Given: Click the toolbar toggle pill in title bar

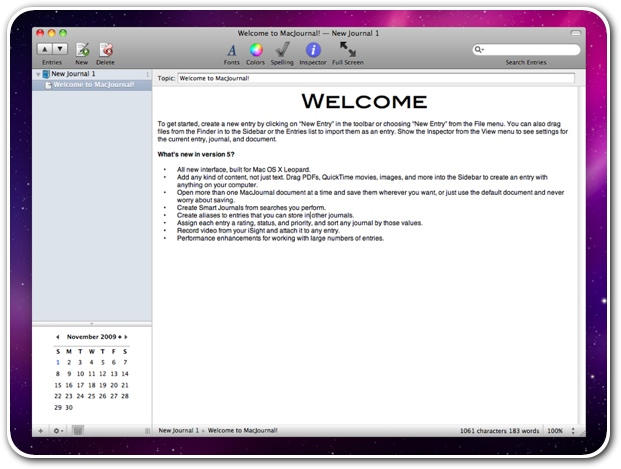Looking at the screenshot, I should pyautogui.click(x=575, y=33).
